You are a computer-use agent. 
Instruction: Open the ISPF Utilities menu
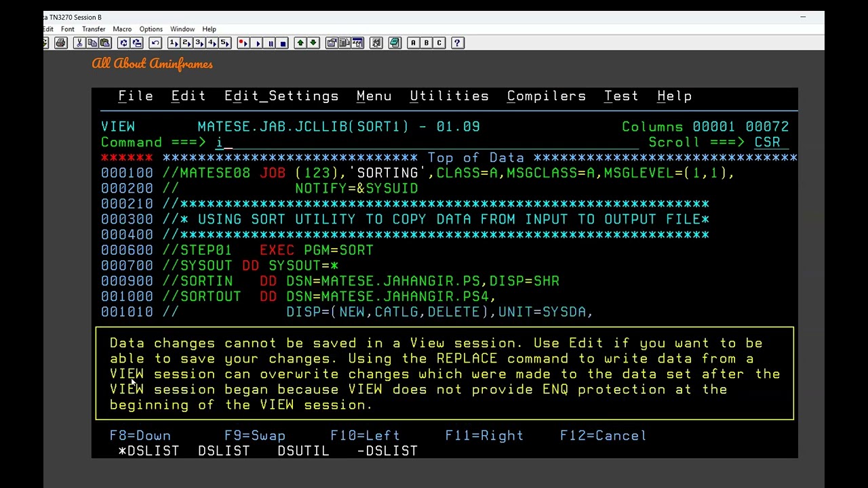tap(450, 96)
